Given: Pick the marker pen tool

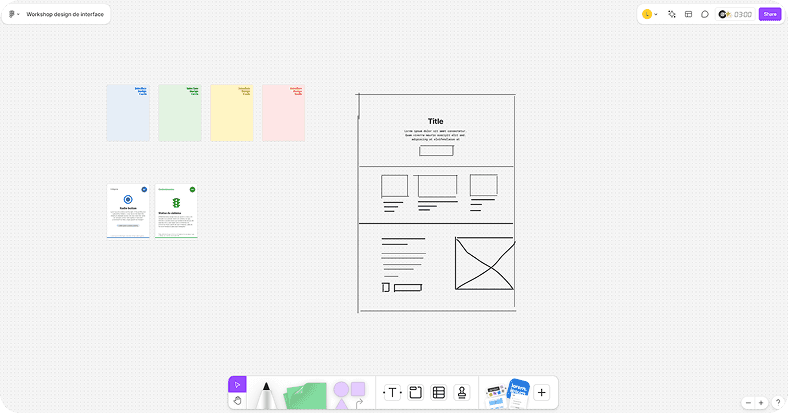Looking at the screenshot, I should click(267, 394).
